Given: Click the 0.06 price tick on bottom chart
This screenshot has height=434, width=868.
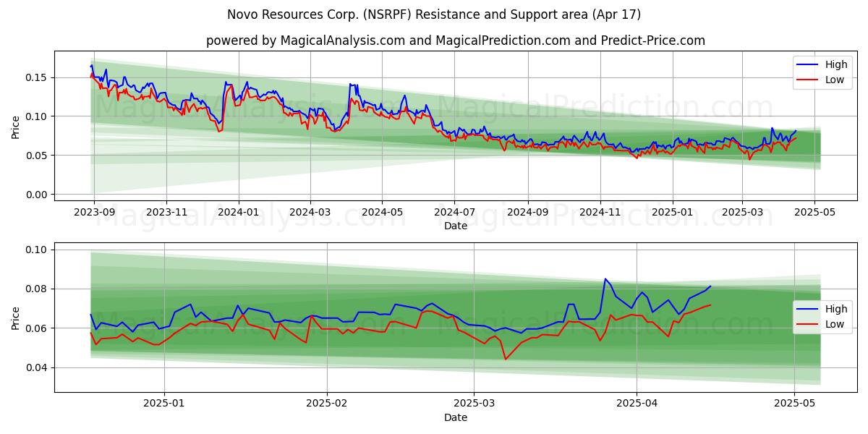Looking at the screenshot, I should (x=38, y=328).
